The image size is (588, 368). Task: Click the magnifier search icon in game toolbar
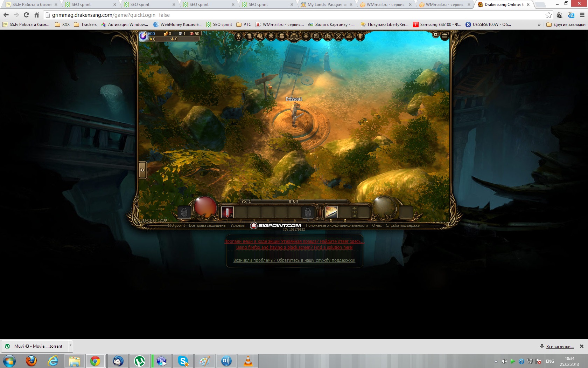click(317, 36)
